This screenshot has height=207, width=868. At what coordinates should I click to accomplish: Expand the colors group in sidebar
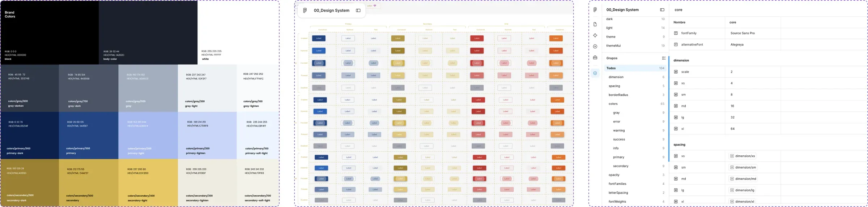point(635,104)
